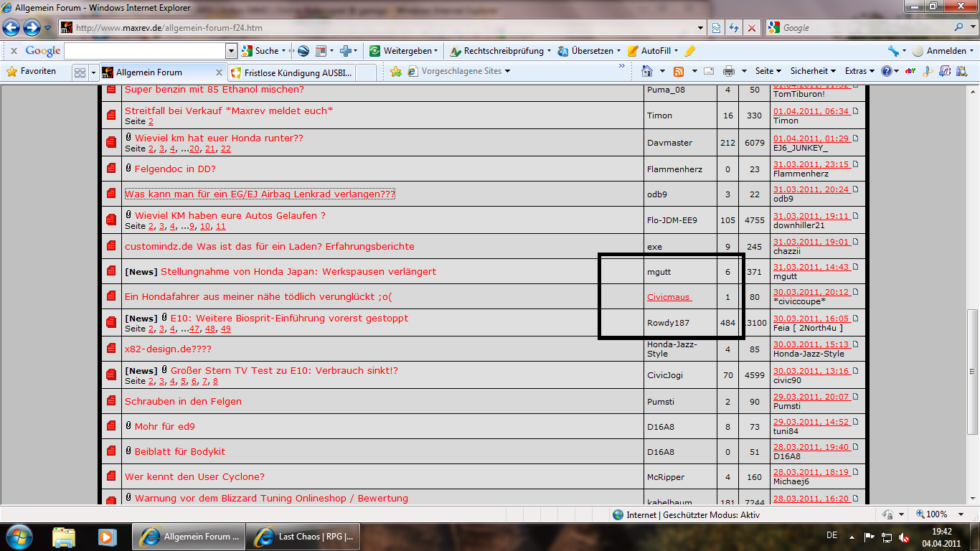Open the Home page icon
Image resolution: width=980 pixels, height=551 pixels.
(x=647, y=71)
